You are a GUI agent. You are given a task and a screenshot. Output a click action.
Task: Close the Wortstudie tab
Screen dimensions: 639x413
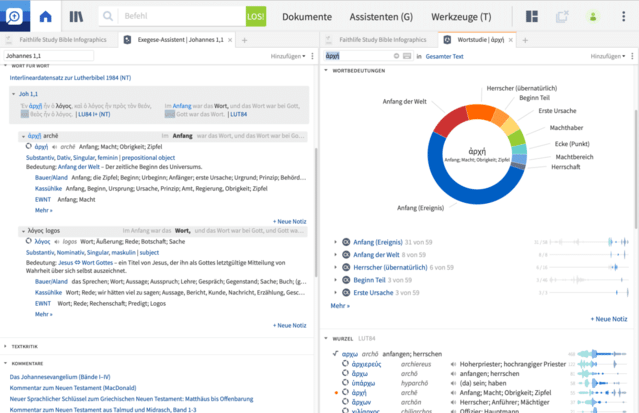point(512,39)
